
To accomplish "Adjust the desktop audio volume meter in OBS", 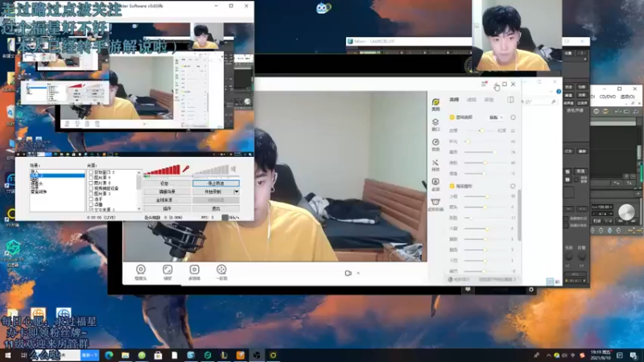I will [211, 170].
